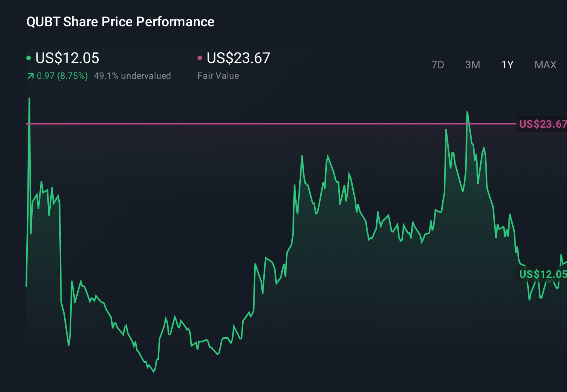The width and height of the screenshot is (567, 392).
Task: Expand the US$23.67 Fair Value header
Action: tap(238, 58)
